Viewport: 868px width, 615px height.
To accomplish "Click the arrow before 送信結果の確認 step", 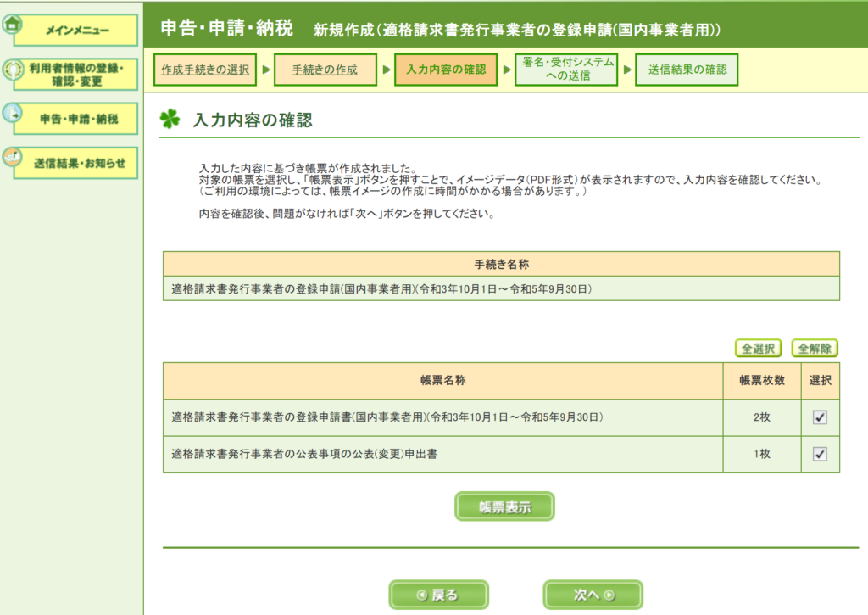I will (x=626, y=70).
